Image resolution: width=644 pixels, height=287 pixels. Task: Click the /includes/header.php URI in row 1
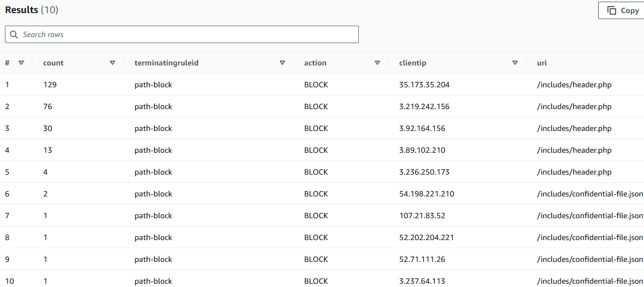[574, 85]
